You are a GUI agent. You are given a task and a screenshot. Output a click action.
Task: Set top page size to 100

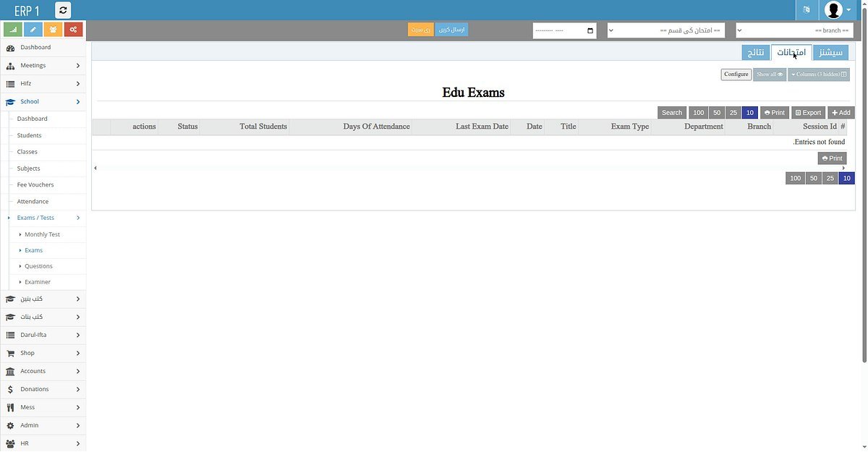click(x=698, y=113)
